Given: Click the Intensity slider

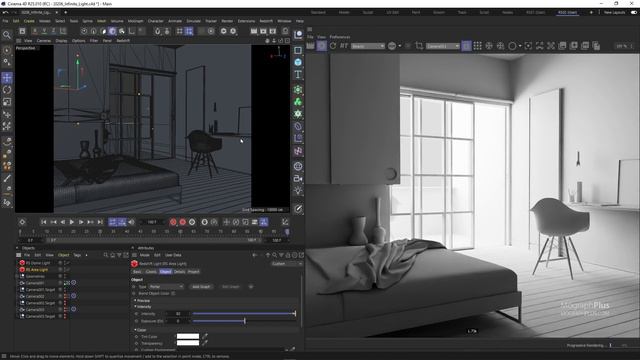Looking at the screenshot, I should tap(244, 314).
